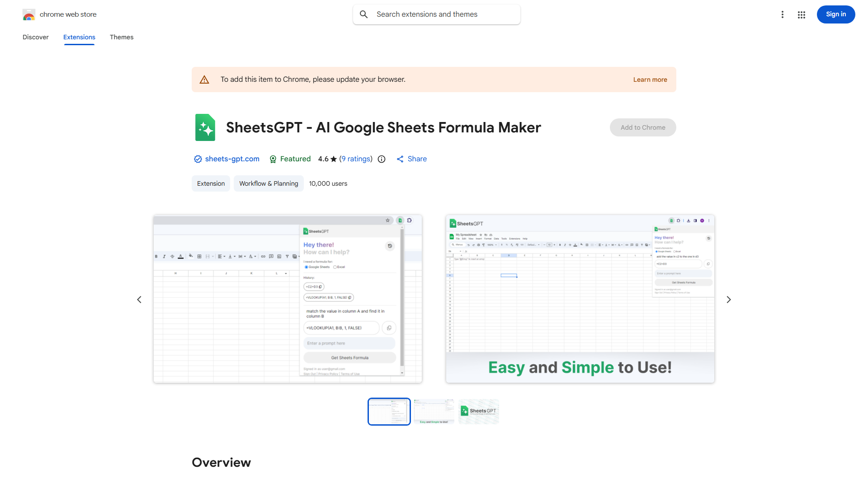The width and height of the screenshot is (868, 488).
Task: Select the Workflow & Planning category chip
Action: point(269,183)
